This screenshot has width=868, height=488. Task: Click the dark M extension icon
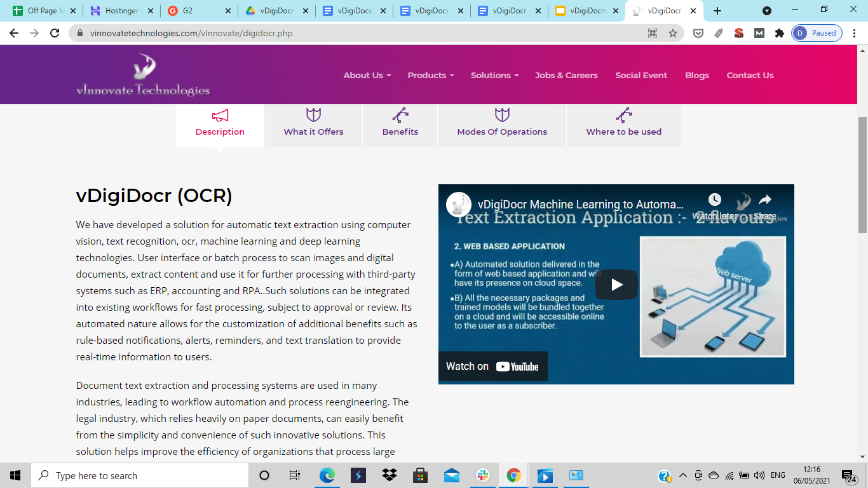click(759, 33)
